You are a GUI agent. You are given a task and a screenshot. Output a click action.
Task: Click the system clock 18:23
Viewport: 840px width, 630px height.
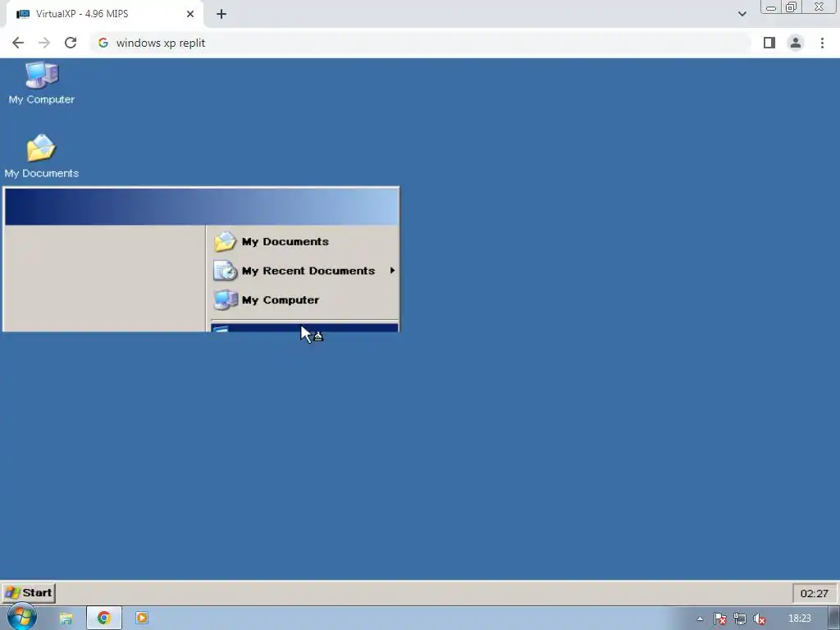click(x=799, y=619)
